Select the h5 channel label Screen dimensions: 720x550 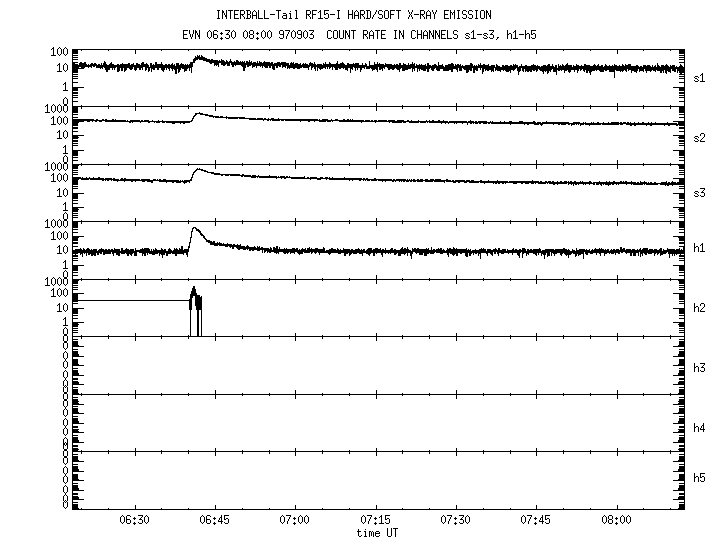(699, 478)
